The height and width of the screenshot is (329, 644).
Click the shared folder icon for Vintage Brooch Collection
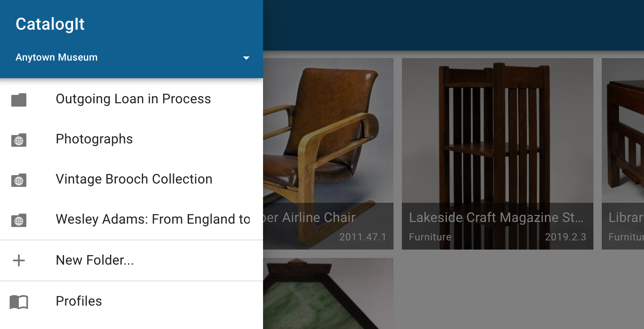click(x=19, y=180)
